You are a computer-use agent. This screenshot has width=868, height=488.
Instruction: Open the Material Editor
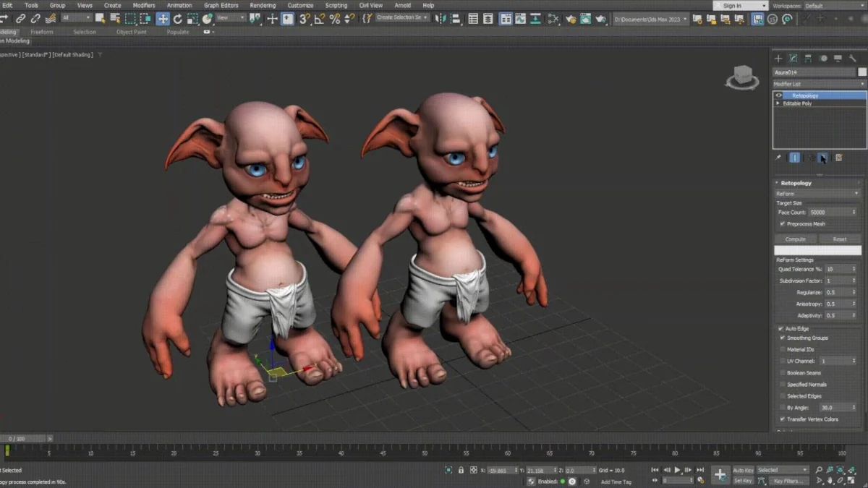553,18
